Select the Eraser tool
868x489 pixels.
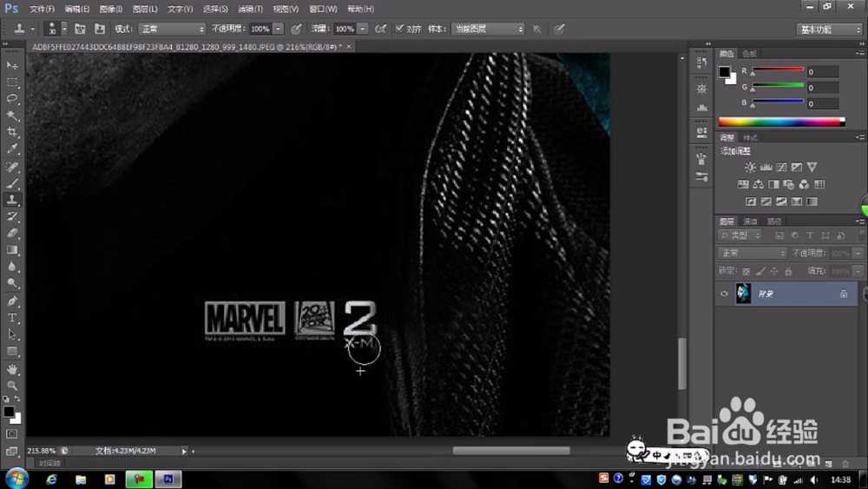point(12,233)
